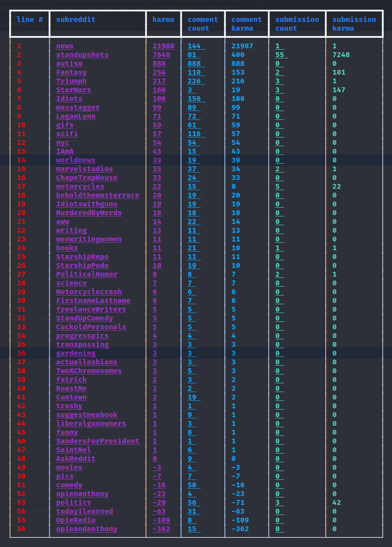Viewport: 392px width, 547px height.
Task: Open the Fantasy subreddit link
Action: (71, 72)
